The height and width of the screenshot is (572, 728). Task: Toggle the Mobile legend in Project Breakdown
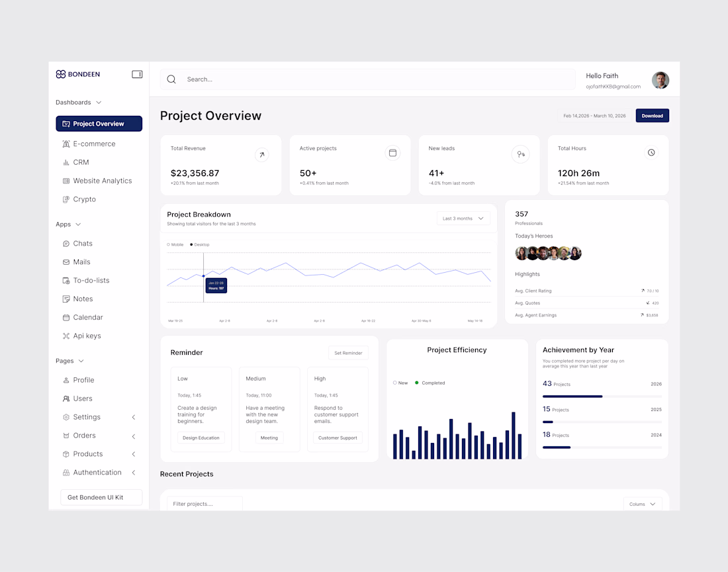click(175, 245)
